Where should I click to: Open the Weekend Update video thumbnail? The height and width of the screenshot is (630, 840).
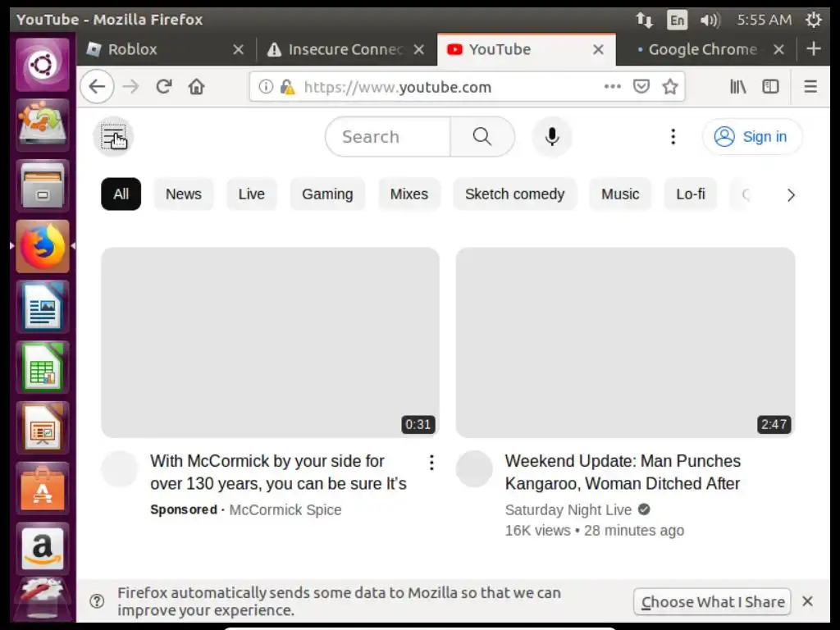(625, 342)
